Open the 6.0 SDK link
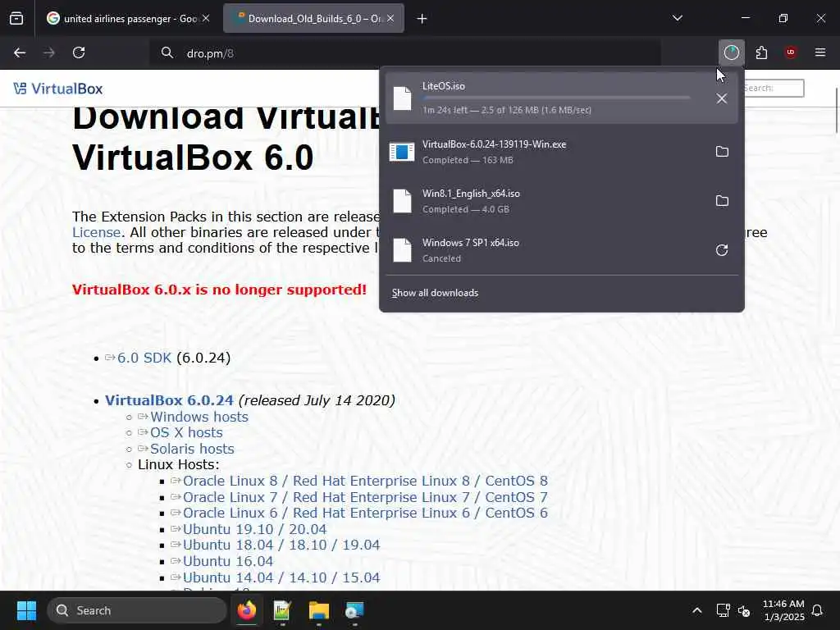Viewport: 840px width, 630px height. click(x=144, y=358)
